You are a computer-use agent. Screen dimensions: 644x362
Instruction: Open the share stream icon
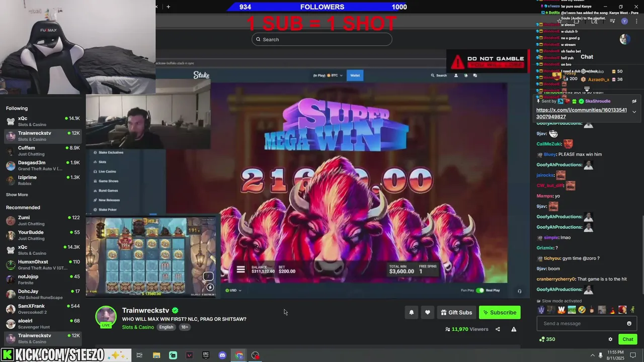pos(498,329)
